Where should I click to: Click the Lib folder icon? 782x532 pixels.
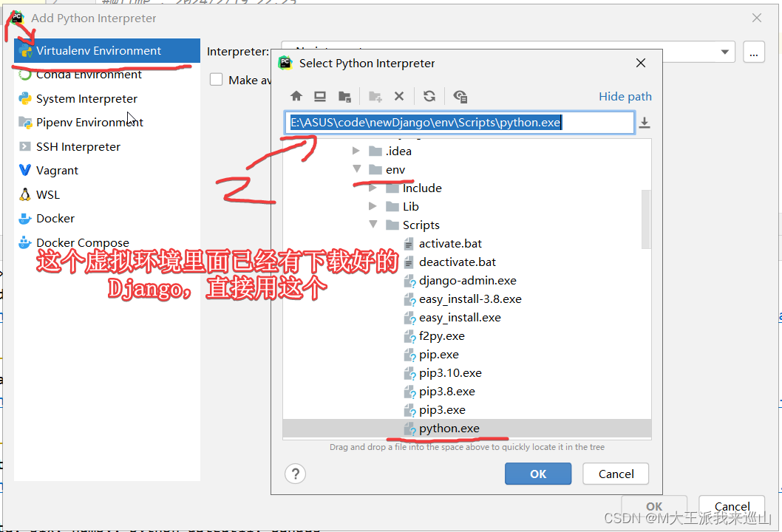pyautogui.click(x=392, y=206)
